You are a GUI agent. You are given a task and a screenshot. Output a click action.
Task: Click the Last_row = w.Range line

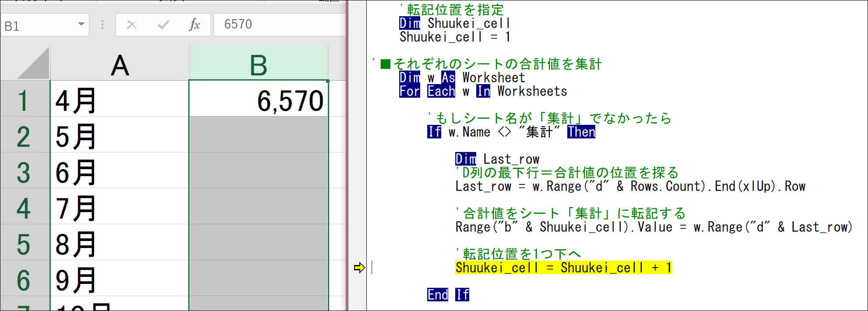(630, 186)
